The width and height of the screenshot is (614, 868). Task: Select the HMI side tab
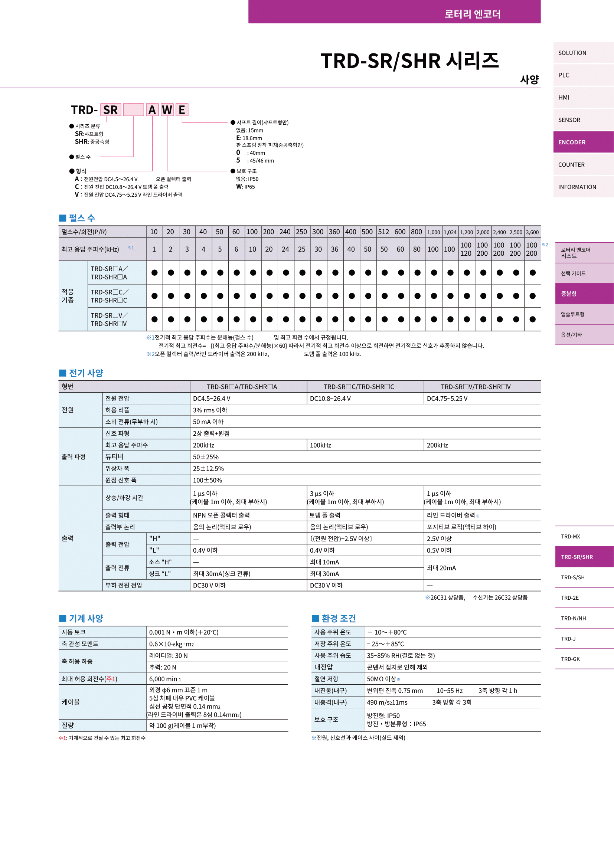pos(584,97)
